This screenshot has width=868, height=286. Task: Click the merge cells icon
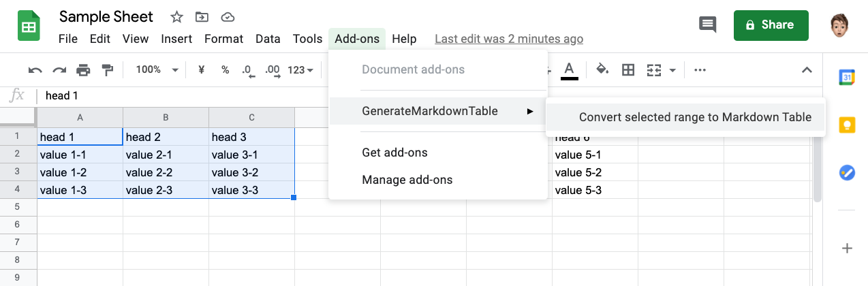tap(654, 69)
